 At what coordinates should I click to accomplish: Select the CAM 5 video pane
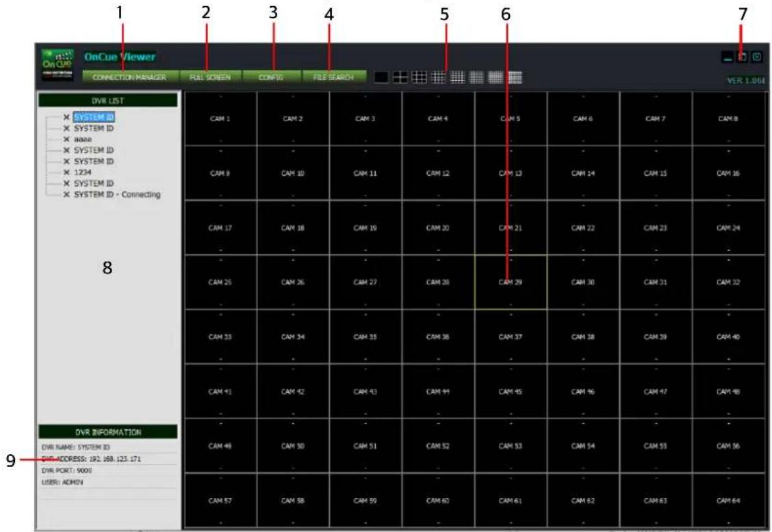pos(511,118)
